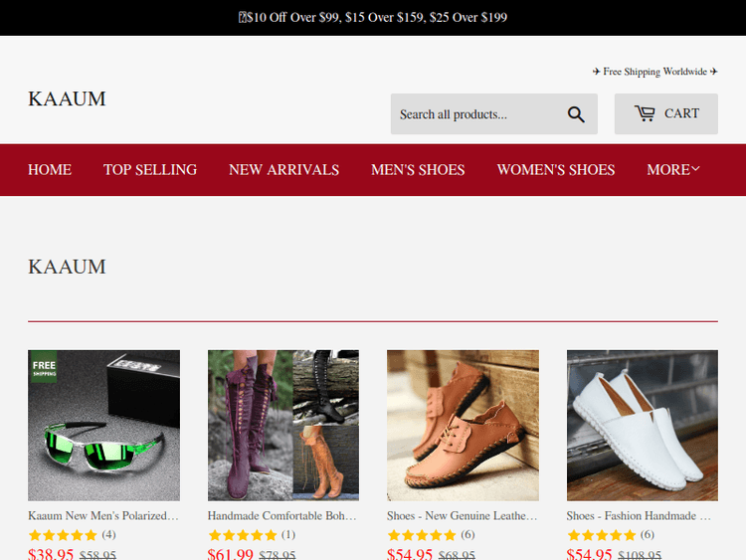Go to the HOME menu item
The height and width of the screenshot is (560, 746).
50,170
